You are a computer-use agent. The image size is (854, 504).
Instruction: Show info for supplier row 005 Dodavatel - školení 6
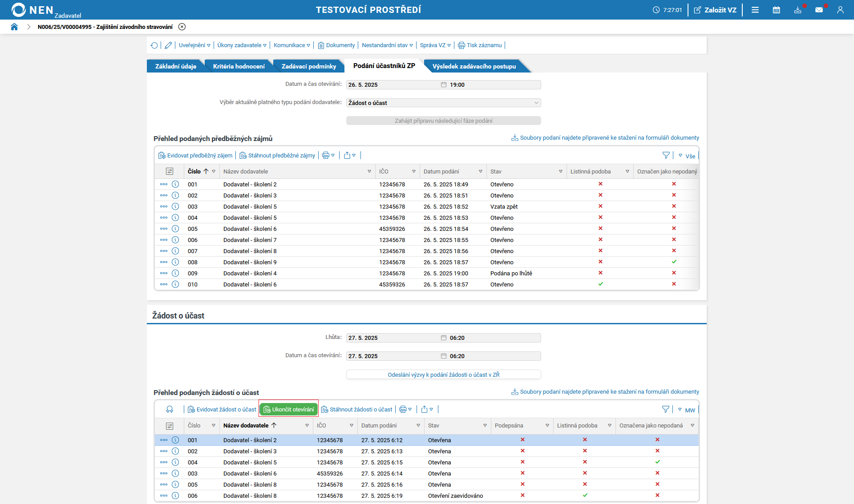(175, 229)
